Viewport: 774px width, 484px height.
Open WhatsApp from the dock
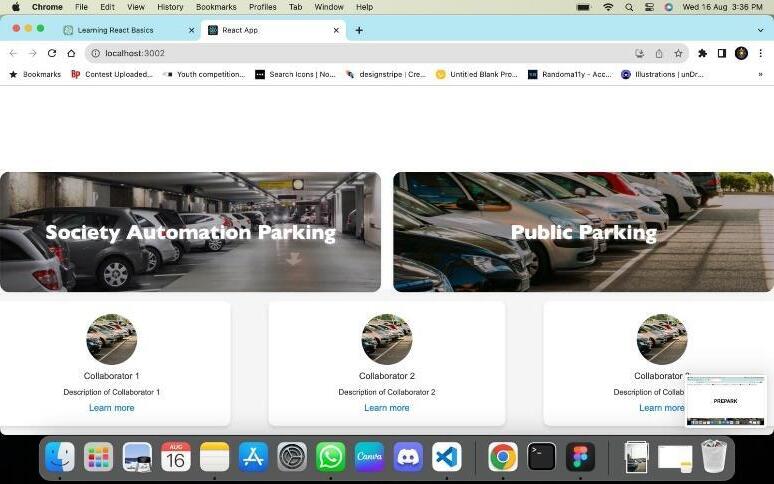[331, 457]
